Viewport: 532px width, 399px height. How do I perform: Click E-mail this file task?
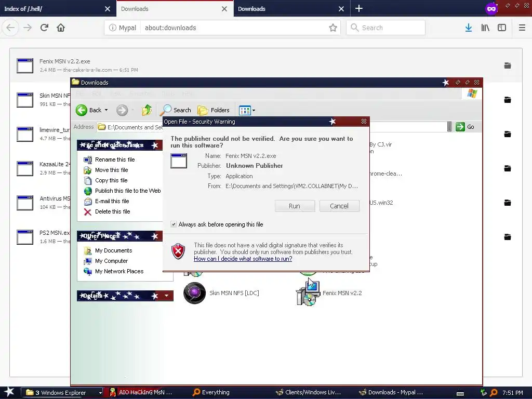pyautogui.click(x=112, y=201)
